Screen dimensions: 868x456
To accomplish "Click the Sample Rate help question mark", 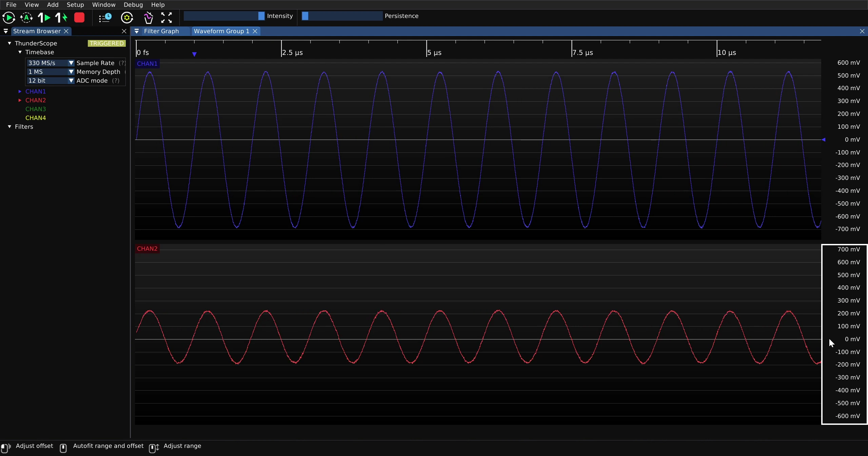I will (x=122, y=63).
